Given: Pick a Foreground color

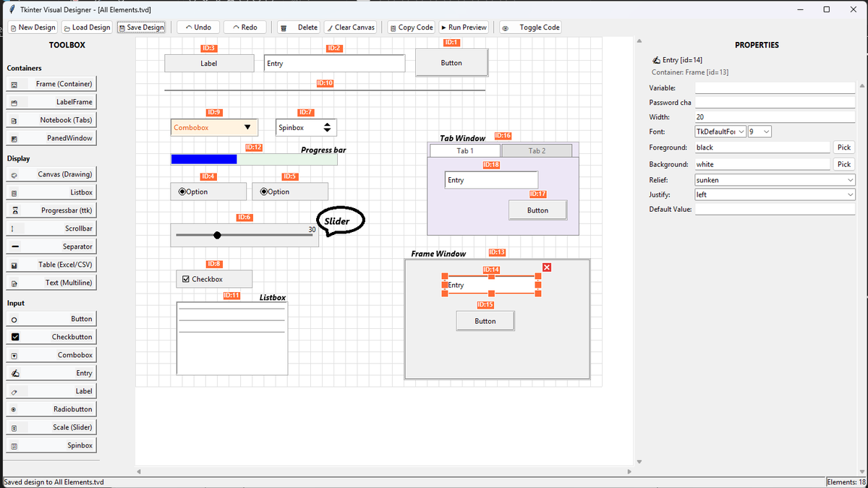Looking at the screenshot, I should click(x=844, y=147).
